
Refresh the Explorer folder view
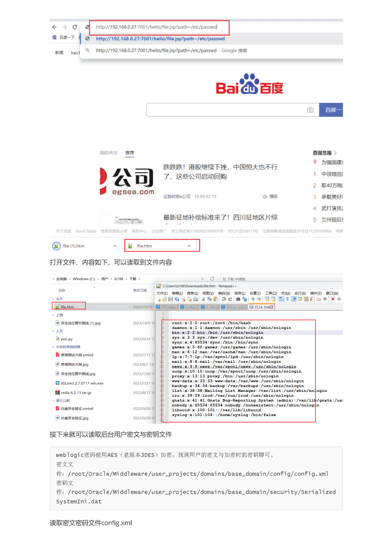pyautogui.click(x=212, y=279)
